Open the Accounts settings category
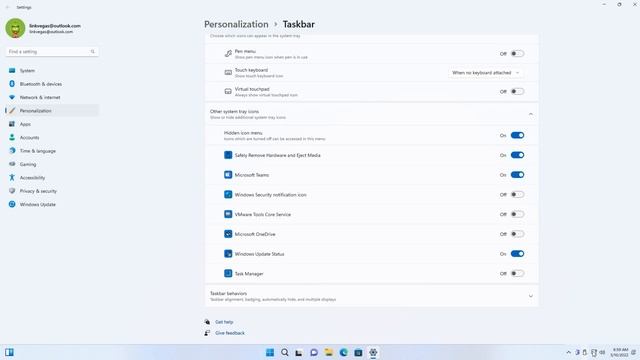 52,138
